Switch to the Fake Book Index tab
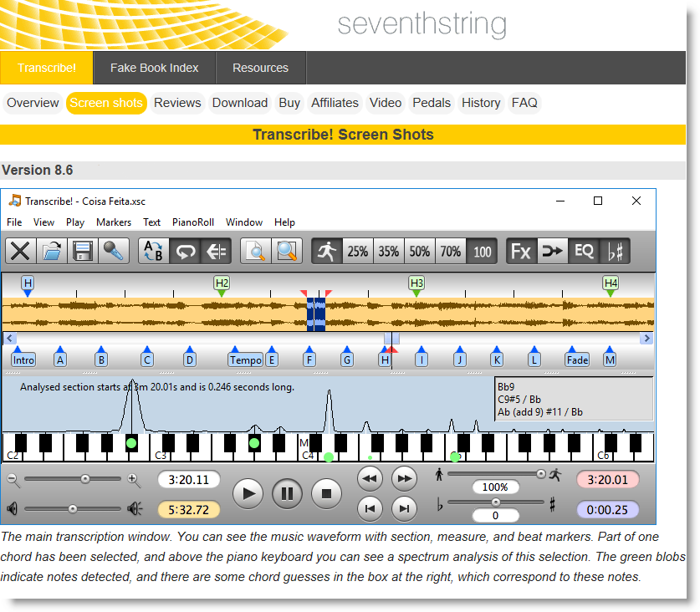The image size is (700, 612). tap(154, 68)
